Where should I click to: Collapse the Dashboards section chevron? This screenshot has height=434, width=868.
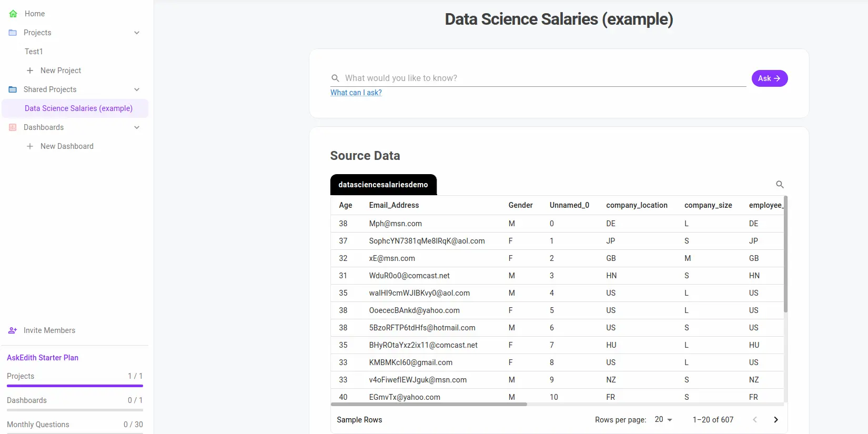click(137, 127)
